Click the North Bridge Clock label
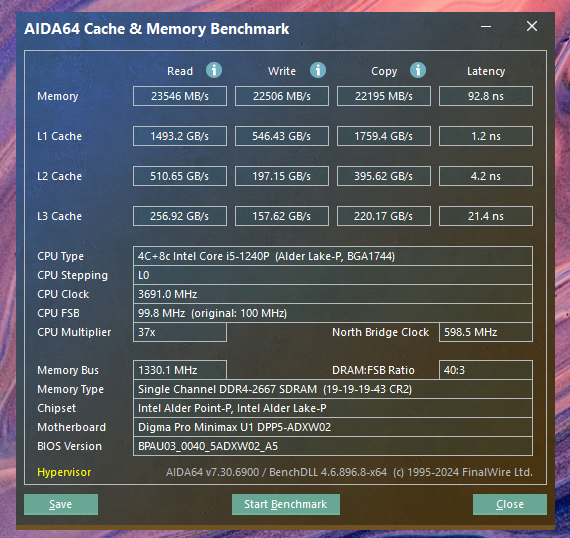 [380, 332]
